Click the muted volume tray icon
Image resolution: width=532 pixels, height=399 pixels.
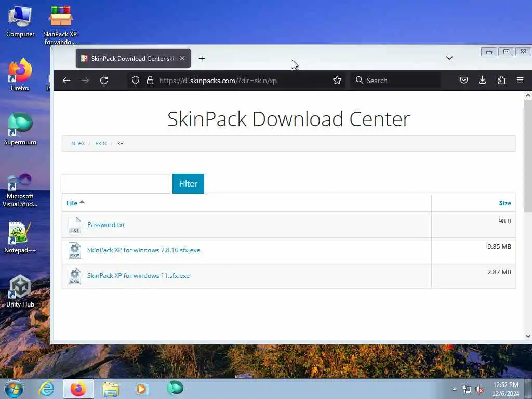(x=480, y=390)
